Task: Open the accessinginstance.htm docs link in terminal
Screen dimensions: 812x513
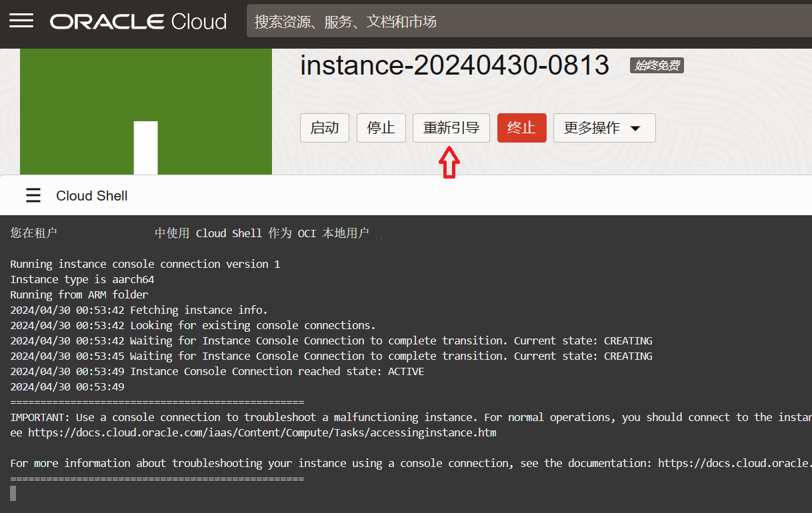Action: (x=261, y=433)
